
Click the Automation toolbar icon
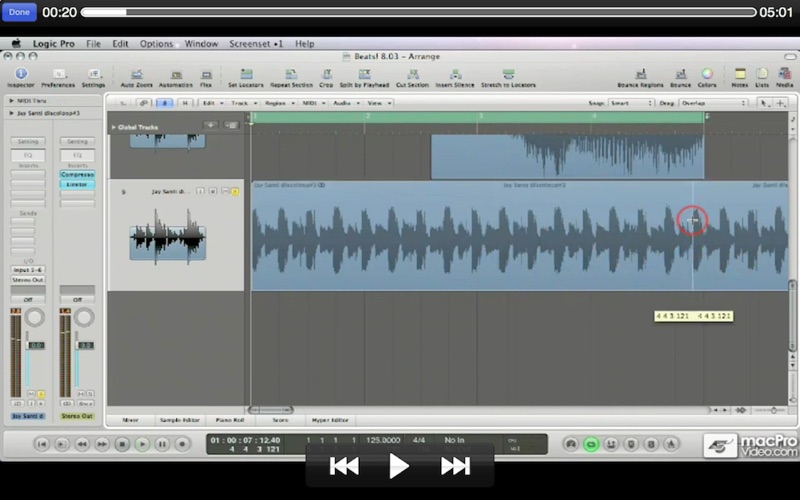point(176,74)
